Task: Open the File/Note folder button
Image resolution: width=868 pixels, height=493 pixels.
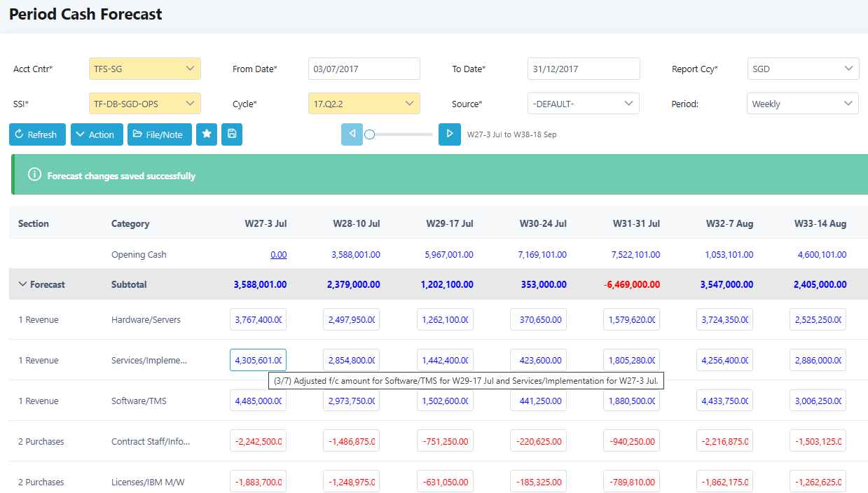Action: coord(159,134)
